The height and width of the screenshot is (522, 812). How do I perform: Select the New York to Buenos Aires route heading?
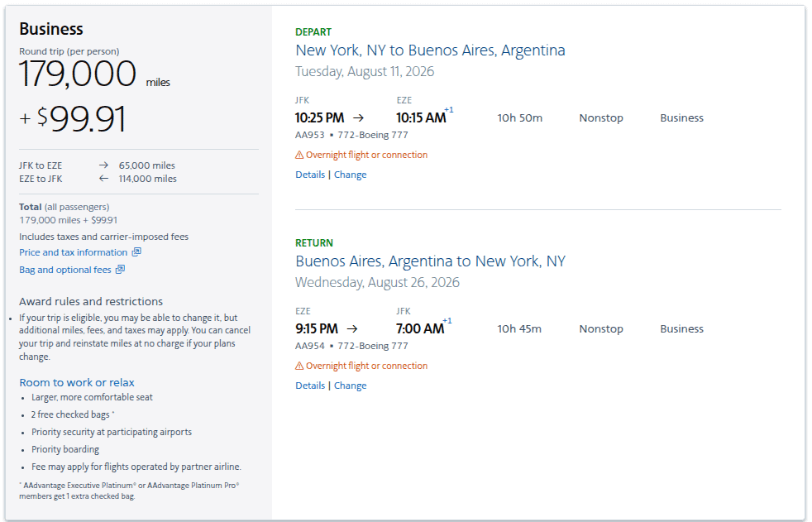point(430,50)
